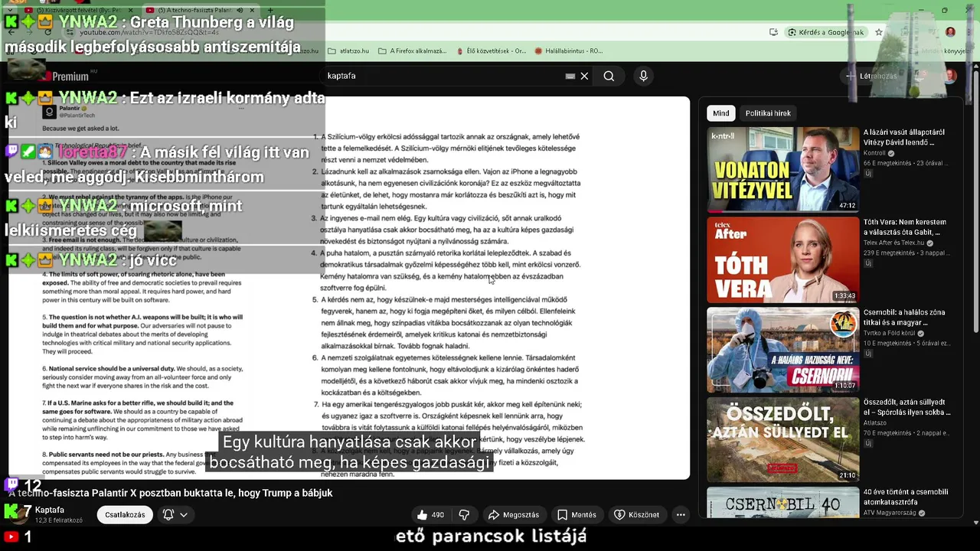Click the Köszönet thanks button
The width and height of the screenshot is (980, 551).
pos(636,515)
